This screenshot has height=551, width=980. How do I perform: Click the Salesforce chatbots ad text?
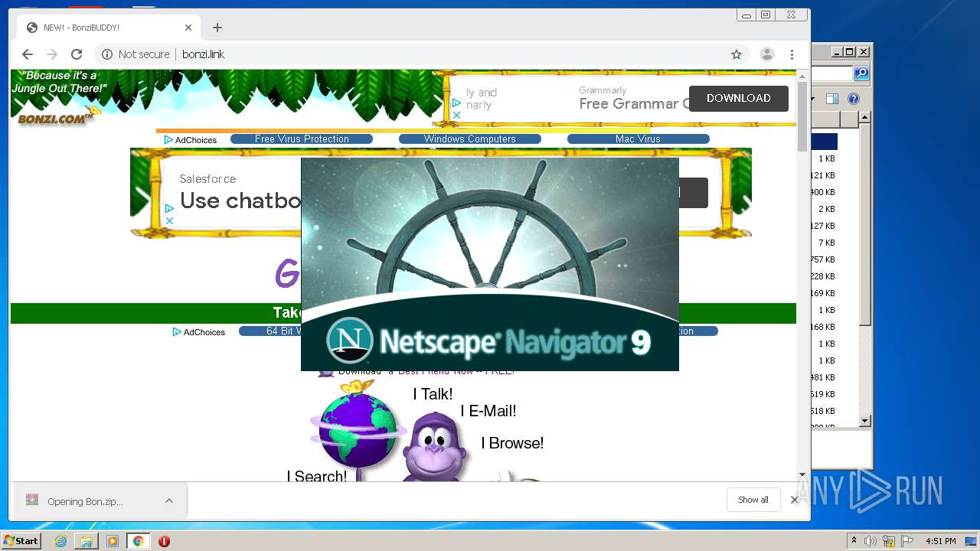coord(241,201)
